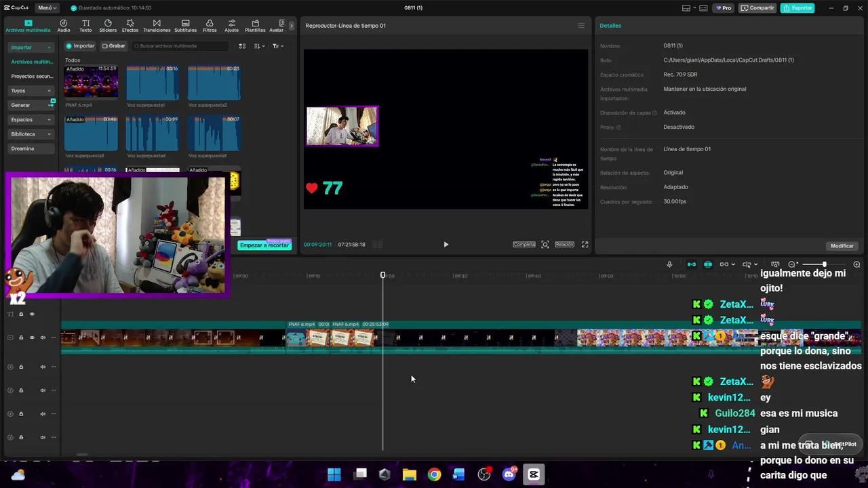Toggle automatic snapping on timeline

click(708, 264)
